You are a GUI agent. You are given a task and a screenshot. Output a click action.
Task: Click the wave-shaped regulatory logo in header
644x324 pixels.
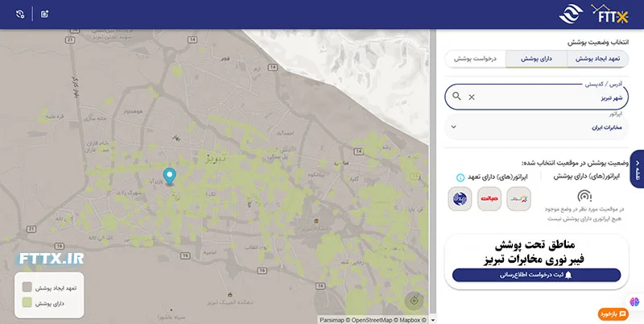coord(571,14)
